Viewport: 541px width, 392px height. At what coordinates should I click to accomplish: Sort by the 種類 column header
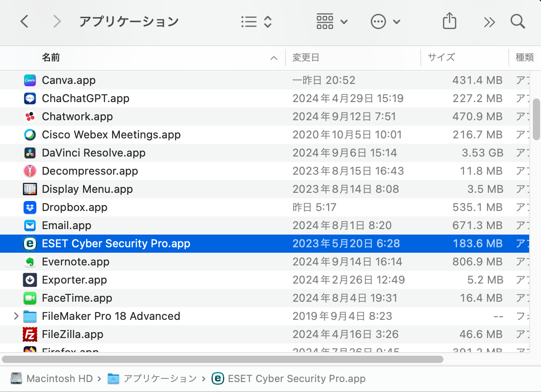pos(525,57)
